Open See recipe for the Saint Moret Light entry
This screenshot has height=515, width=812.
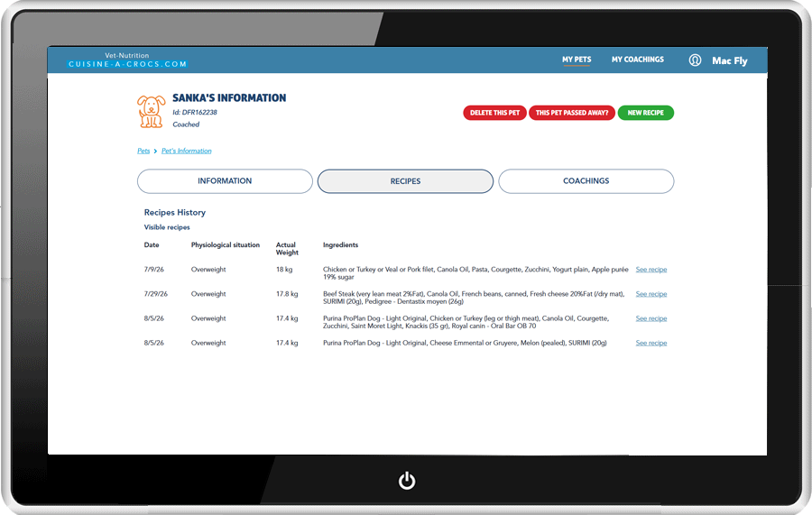(x=651, y=318)
